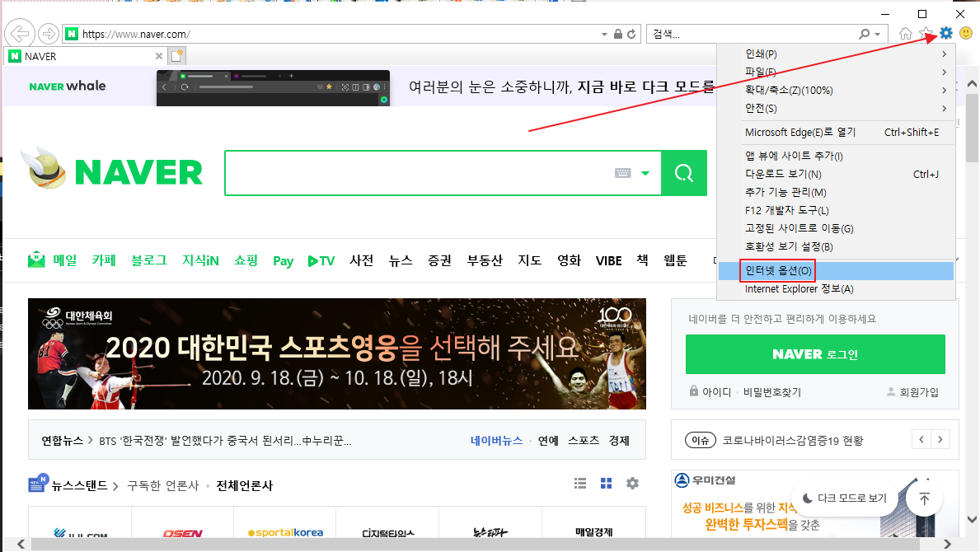The width and height of the screenshot is (980, 552).
Task: Click the NAVER logo with winged hat
Action: [x=112, y=169]
